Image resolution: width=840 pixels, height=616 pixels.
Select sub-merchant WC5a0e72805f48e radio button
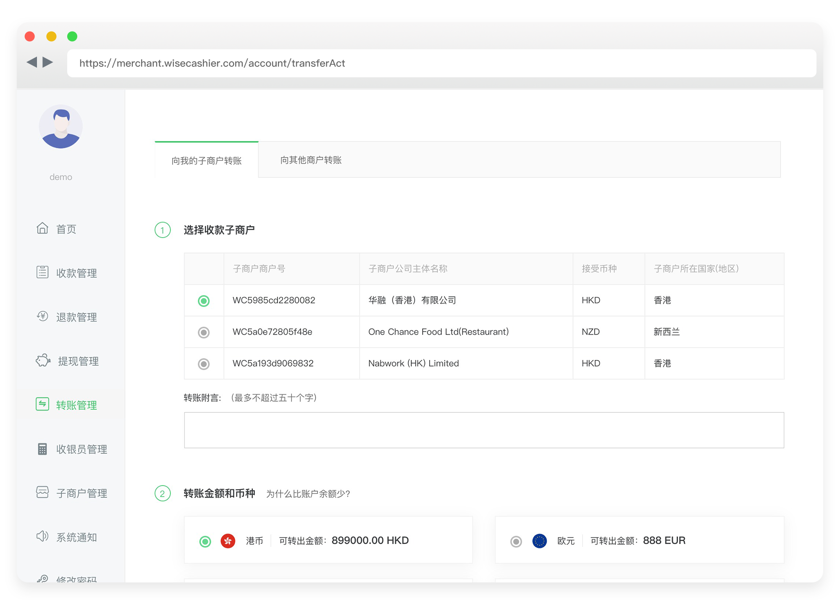tap(204, 332)
